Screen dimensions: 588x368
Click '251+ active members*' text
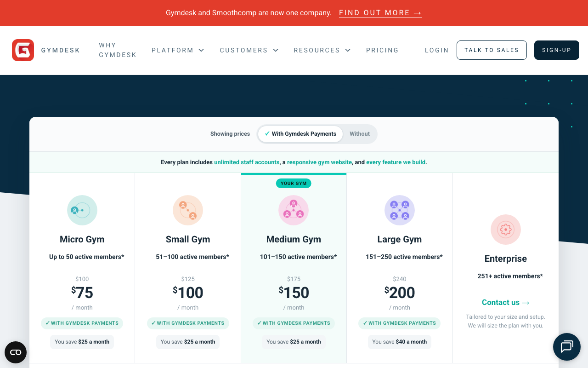click(x=510, y=276)
